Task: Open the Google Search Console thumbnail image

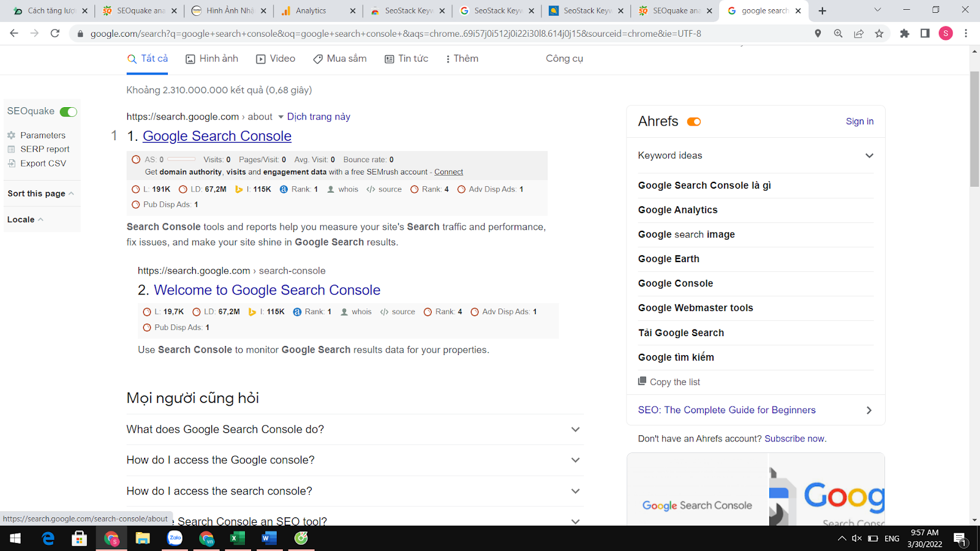Action: [x=697, y=490]
